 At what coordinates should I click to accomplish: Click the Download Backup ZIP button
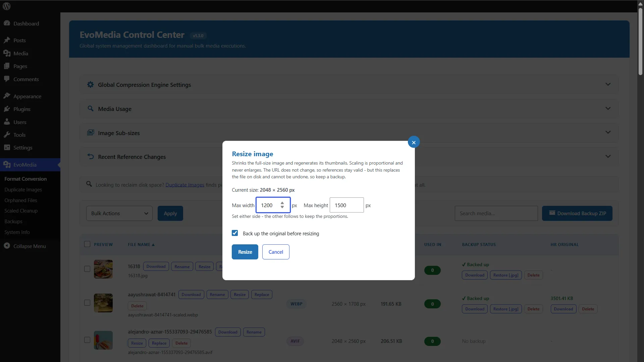(x=577, y=214)
